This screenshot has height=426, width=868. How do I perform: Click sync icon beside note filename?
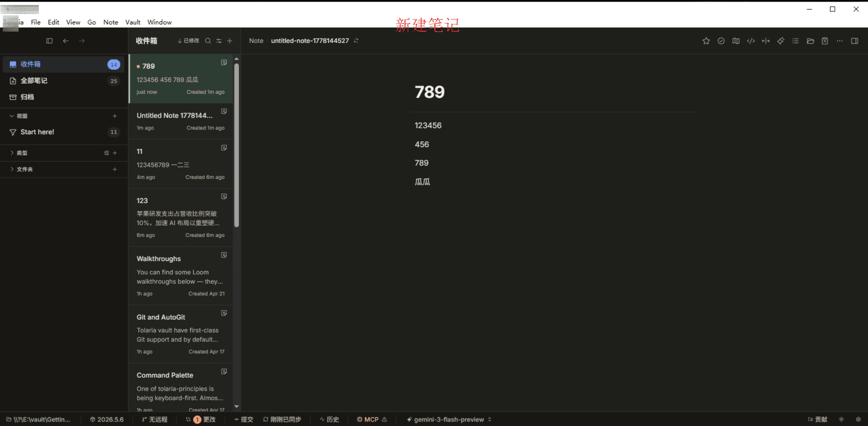(x=356, y=41)
